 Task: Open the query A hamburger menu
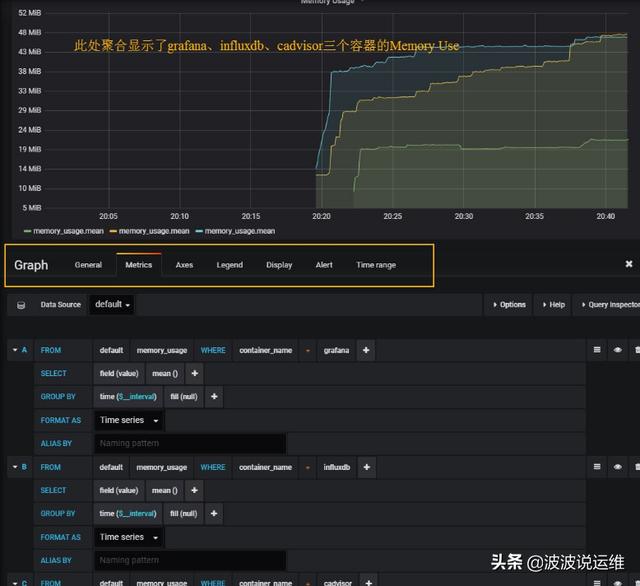click(597, 350)
